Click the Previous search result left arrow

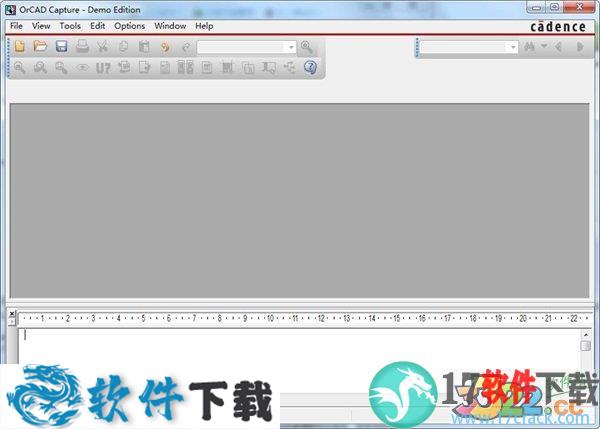(559, 47)
